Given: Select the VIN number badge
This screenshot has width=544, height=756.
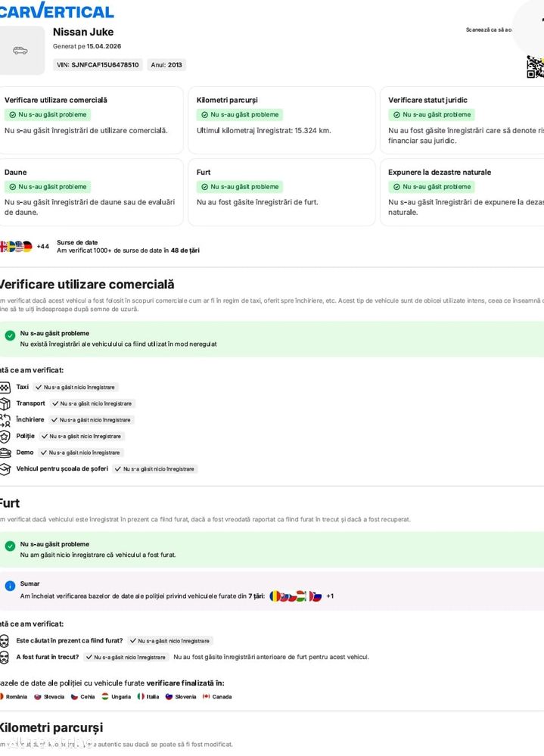Looking at the screenshot, I should point(98,65).
